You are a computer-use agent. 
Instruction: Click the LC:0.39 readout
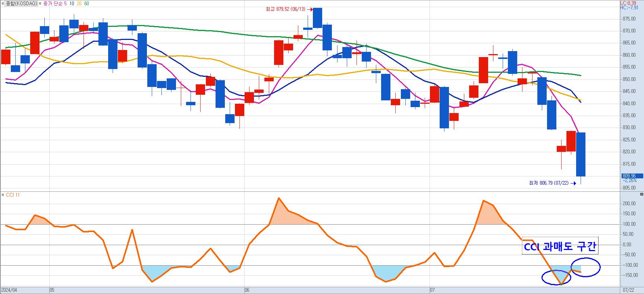[x=628, y=3]
